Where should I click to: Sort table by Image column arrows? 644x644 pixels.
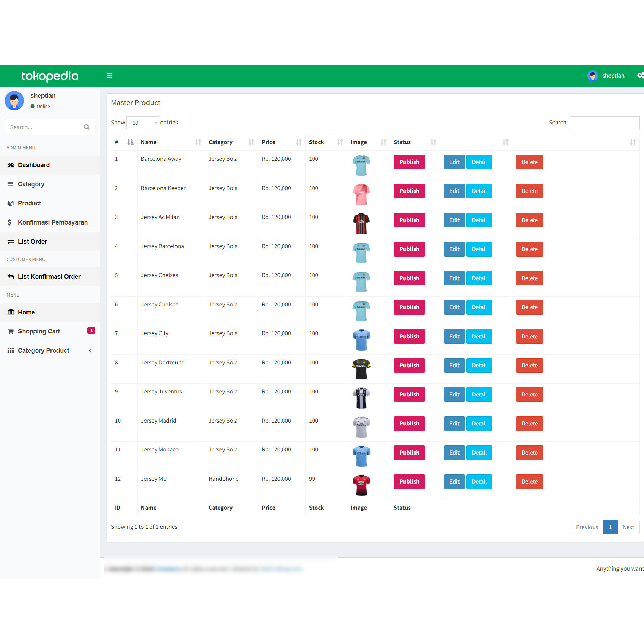[x=383, y=142]
